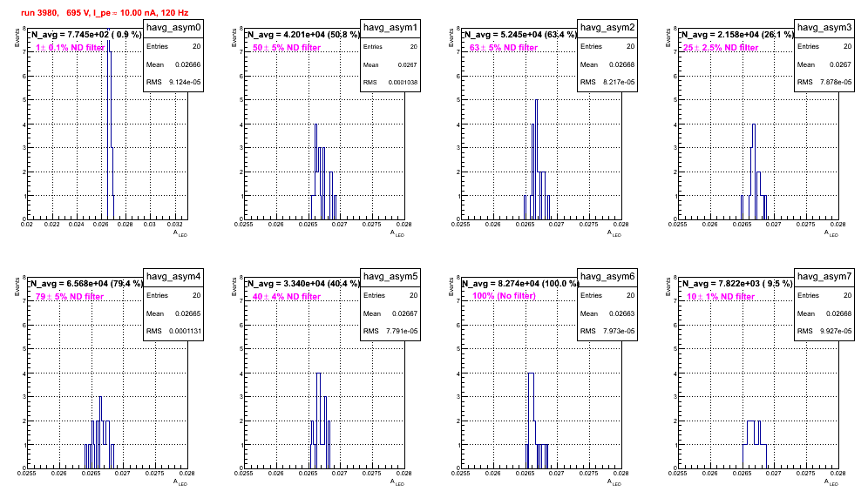Click the red run 3980 title text
The image size is (868, 498).
[105, 12]
